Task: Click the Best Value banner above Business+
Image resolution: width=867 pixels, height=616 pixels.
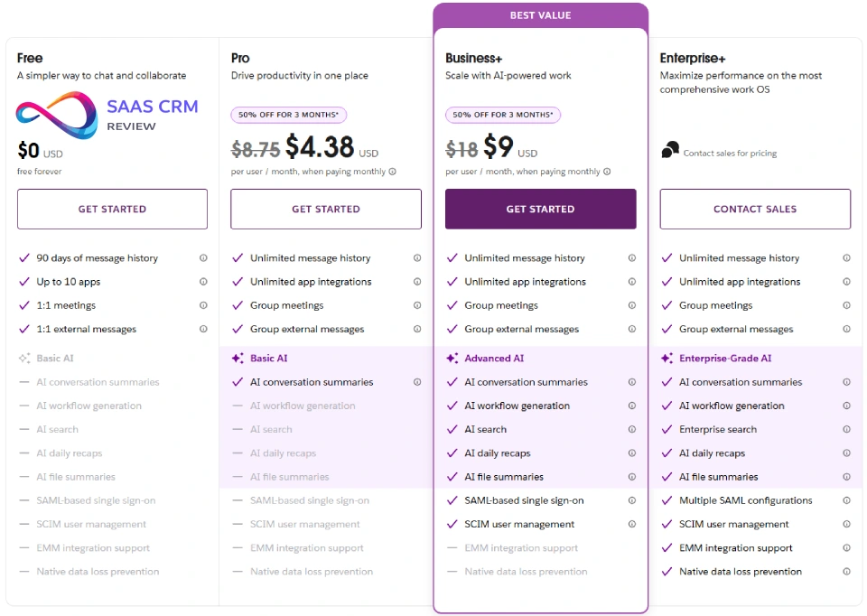Action: coord(540,16)
